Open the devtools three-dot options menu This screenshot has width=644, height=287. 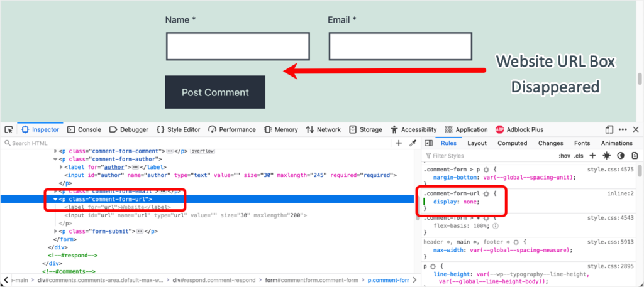click(623, 129)
